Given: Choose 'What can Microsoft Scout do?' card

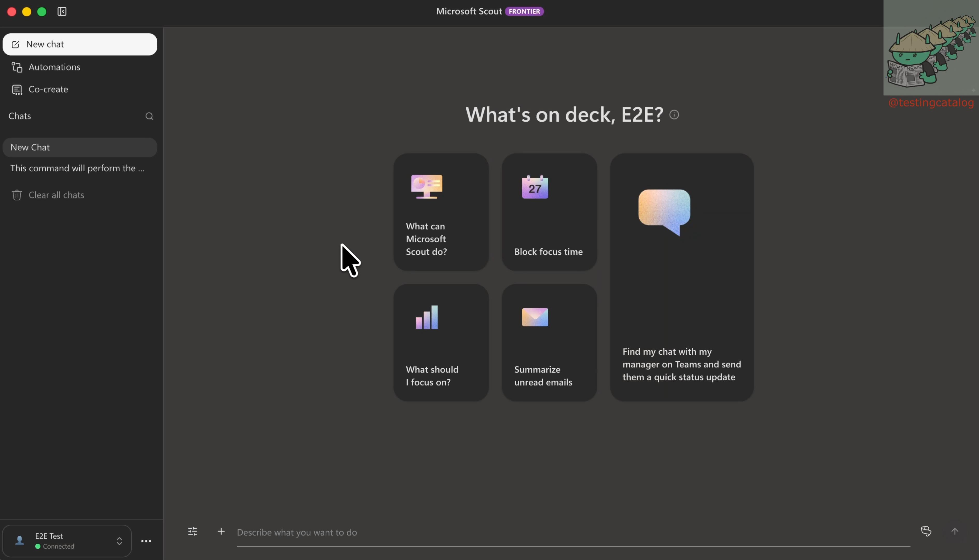Looking at the screenshot, I should tap(441, 212).
